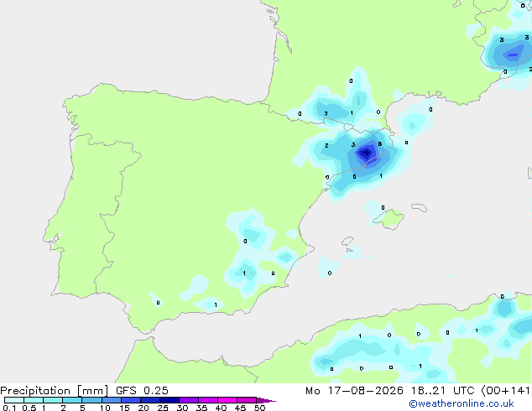Click the darkest blue rain core over Catalonia
Screen dimensions: 532x411
[366, 153]
